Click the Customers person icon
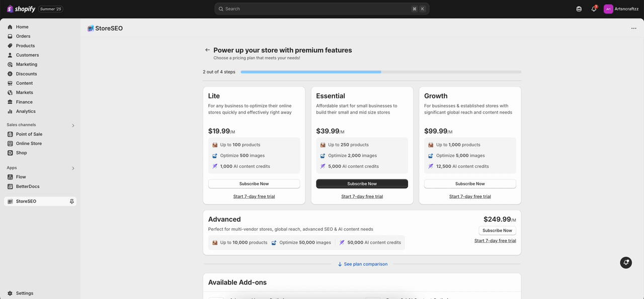 [x=10, y=55]
